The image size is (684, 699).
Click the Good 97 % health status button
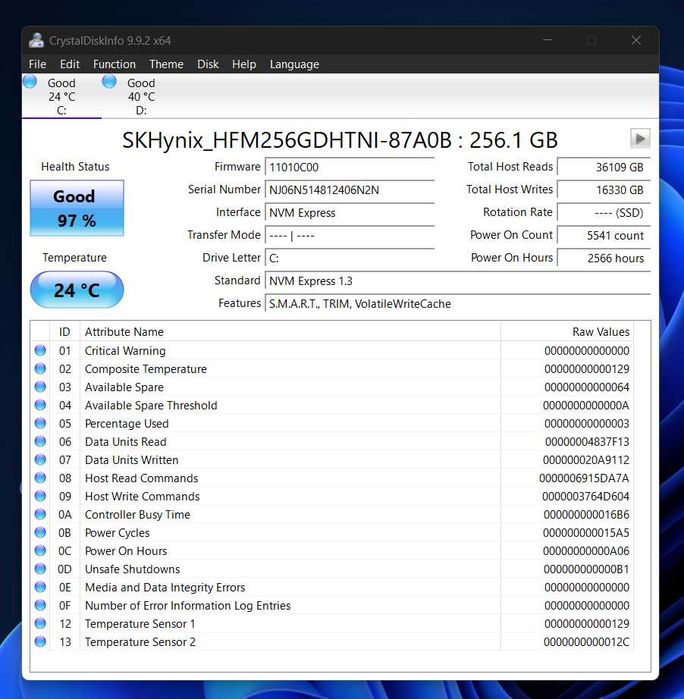(77, 208)
